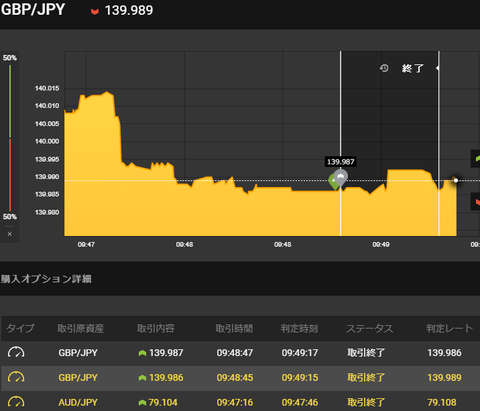The width and height of the screenshot is (480, 411).
Task: Click the gauge icon in the AUD/JPY row
Action: [x=16, y=402]
